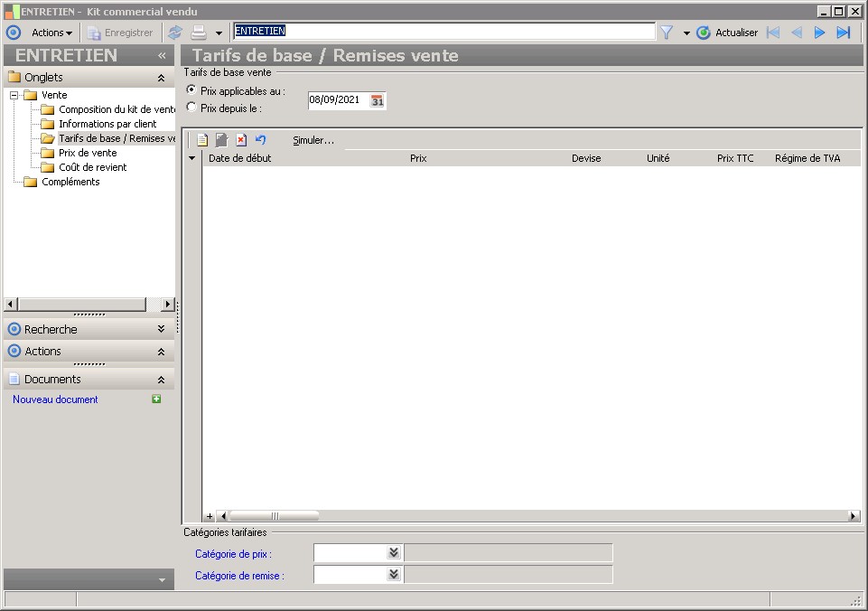Click the Prix column header
This screenshot has height=611, width=868.
(x=418, y=158)
